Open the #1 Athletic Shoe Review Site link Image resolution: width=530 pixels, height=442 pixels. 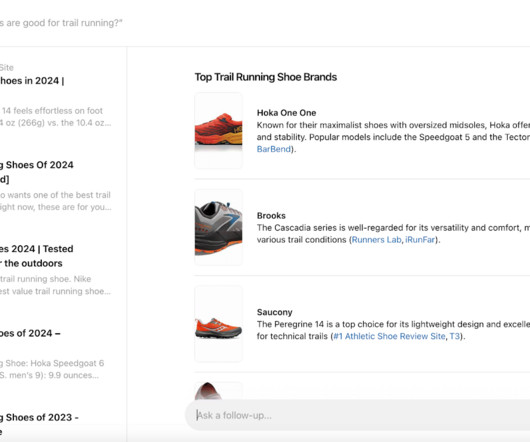389,336
